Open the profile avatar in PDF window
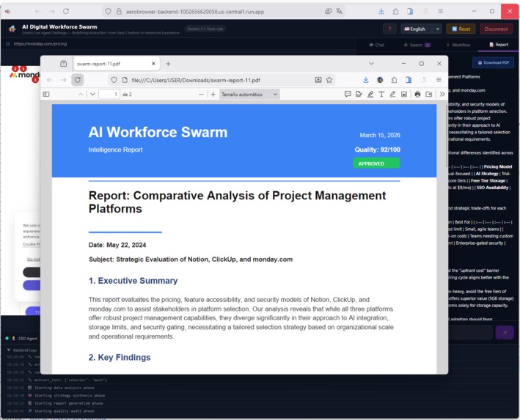 (x=380, y=80)
